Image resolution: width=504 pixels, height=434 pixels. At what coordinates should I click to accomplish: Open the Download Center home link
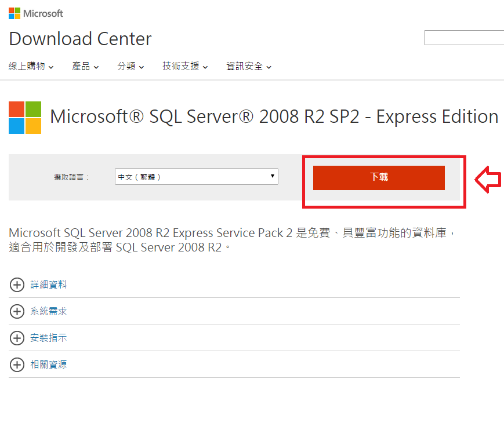click(x=80, y=39)
